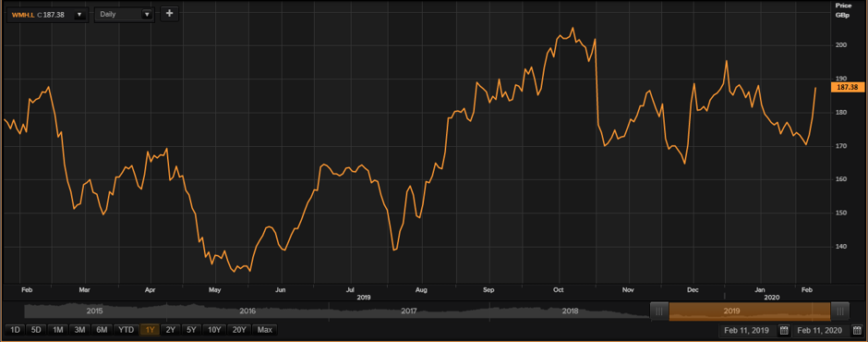Select the 5D time range
868x342 pixels.
tap(36, 330)
